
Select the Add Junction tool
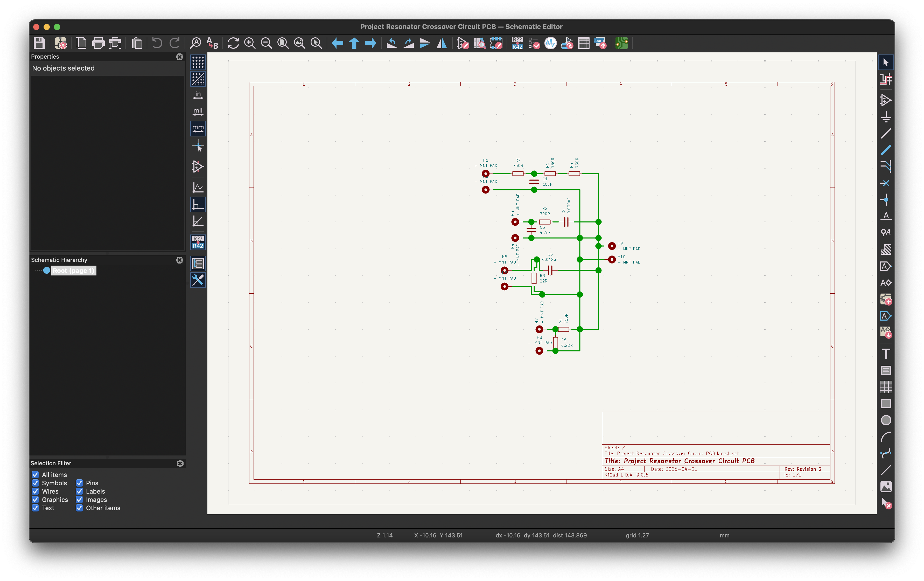pos(886,200)
